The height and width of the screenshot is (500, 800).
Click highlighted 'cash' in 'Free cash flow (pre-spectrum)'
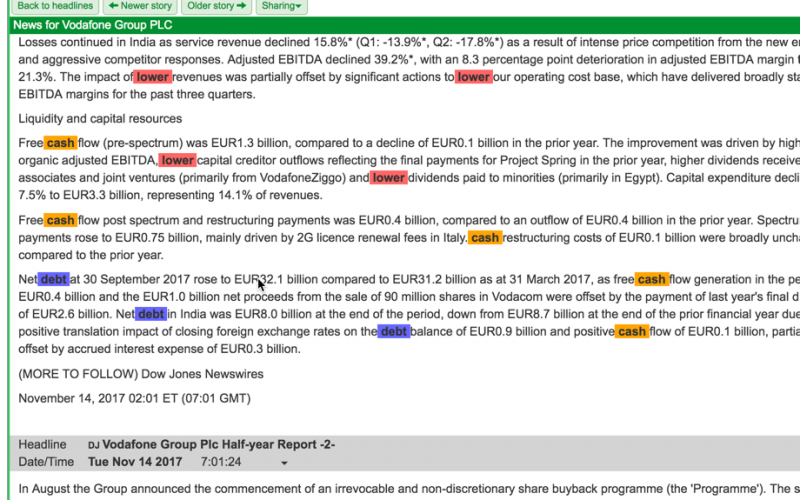pos(60,143)
